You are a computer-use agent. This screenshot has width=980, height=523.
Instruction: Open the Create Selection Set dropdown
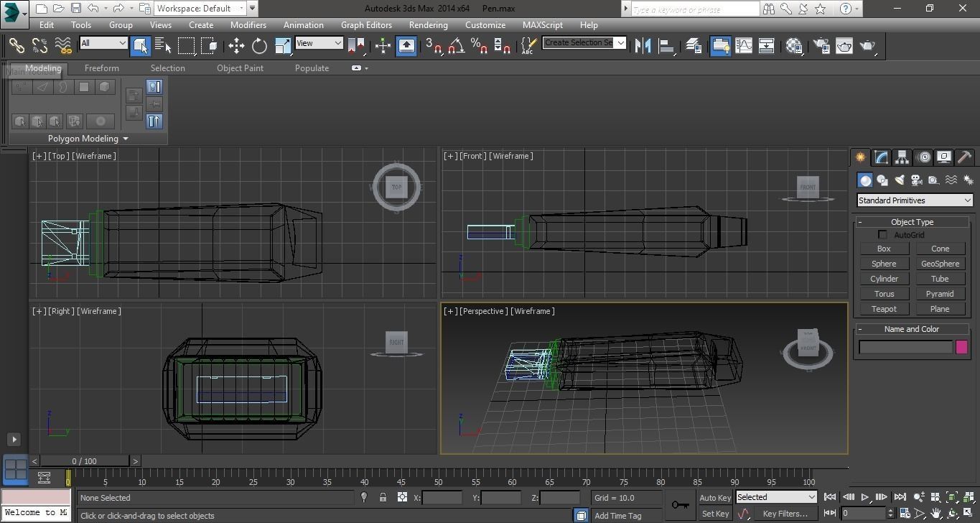tap(584, 42)
